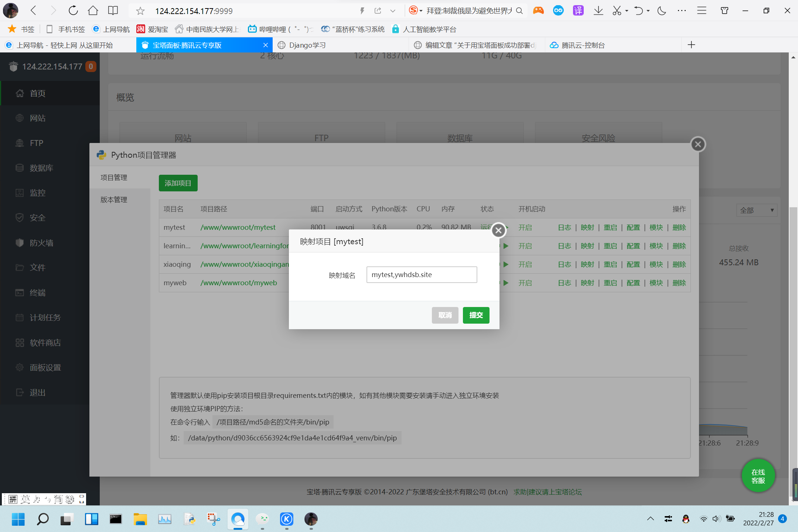This screenshot has height=532, width=798.
Task: Close the Python project manager window
Action: pos(698,144)
